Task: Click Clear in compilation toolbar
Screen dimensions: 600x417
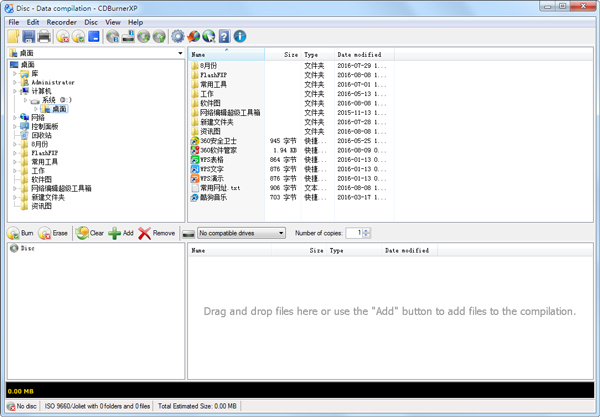Action: click(90, 233)
